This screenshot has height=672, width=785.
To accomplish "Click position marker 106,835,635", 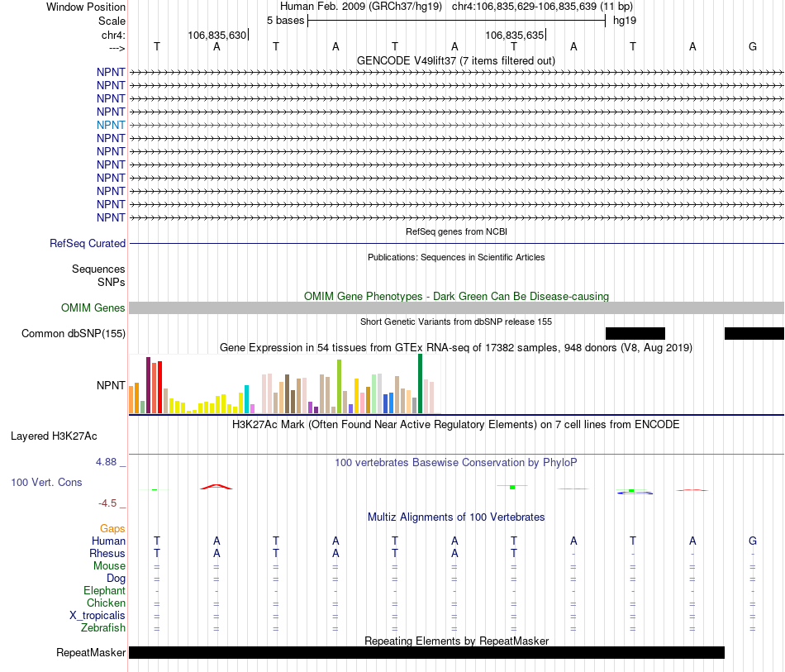I will point(514,35).
